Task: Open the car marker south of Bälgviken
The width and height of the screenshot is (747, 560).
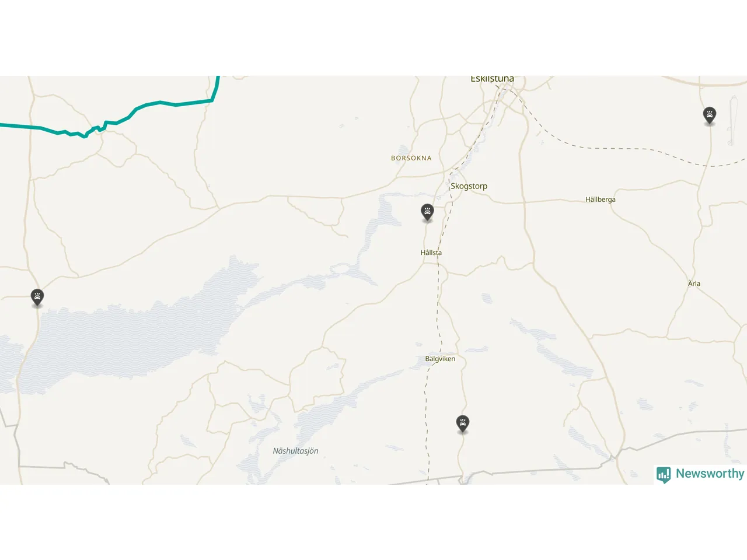Action: click(x=463, y=424)
